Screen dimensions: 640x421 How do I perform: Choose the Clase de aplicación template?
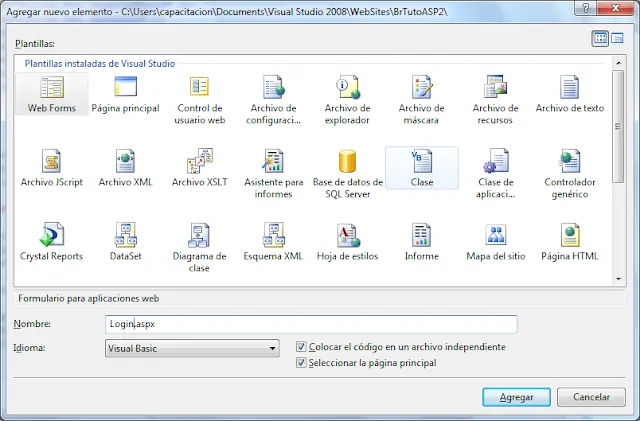pos(496,174)
